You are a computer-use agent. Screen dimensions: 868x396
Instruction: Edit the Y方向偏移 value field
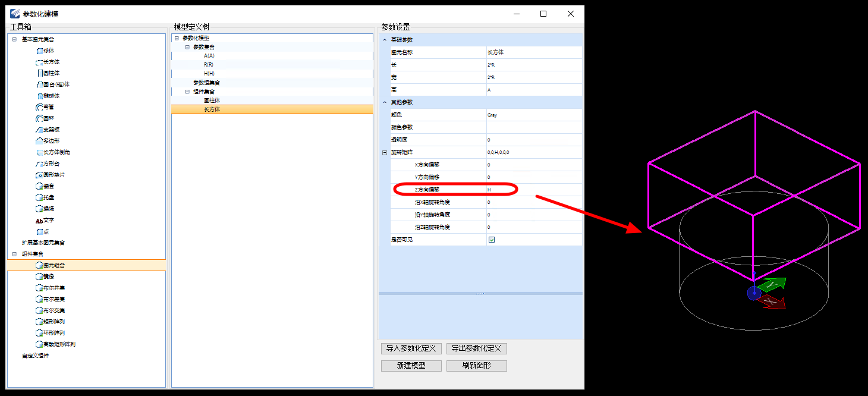click(x=534, y=177)
